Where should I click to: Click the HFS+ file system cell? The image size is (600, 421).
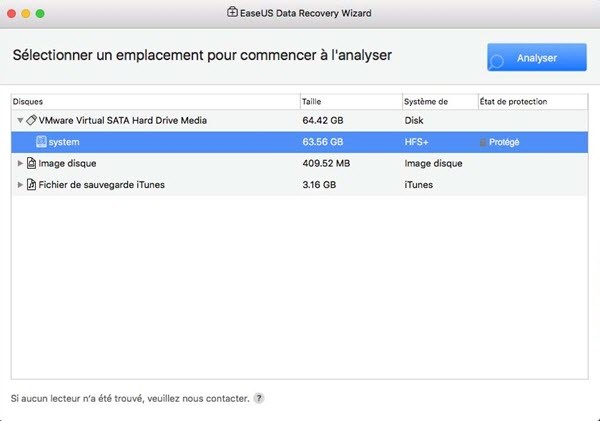coord(416,142)
